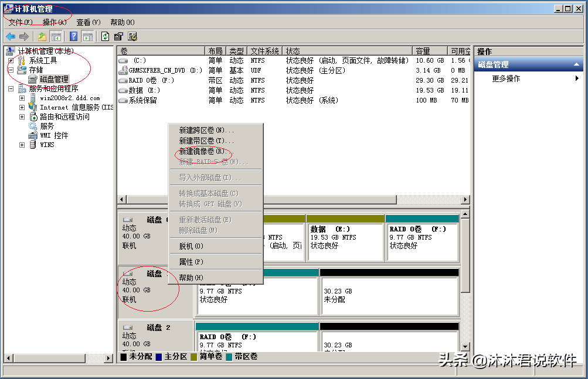
Task: Click the Forward arrow toolbar icon
Action: pyautogui.click(x=24, y=36)
